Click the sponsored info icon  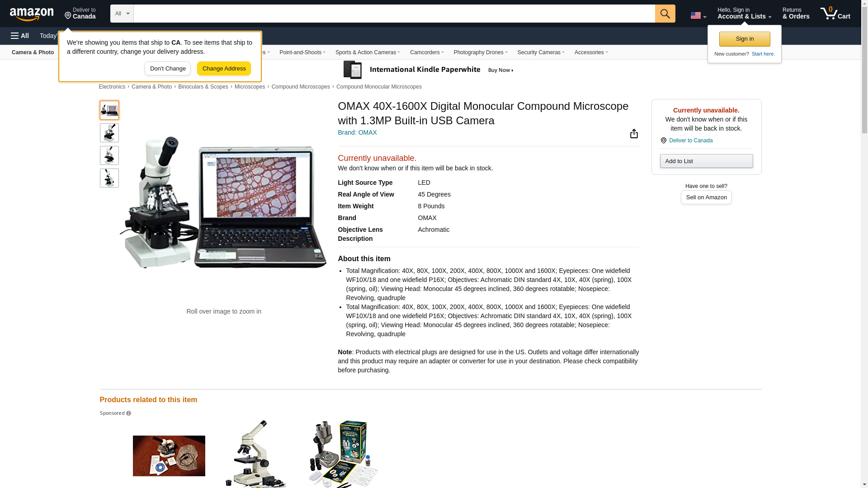pyautogui.click(x=128, y=413)
